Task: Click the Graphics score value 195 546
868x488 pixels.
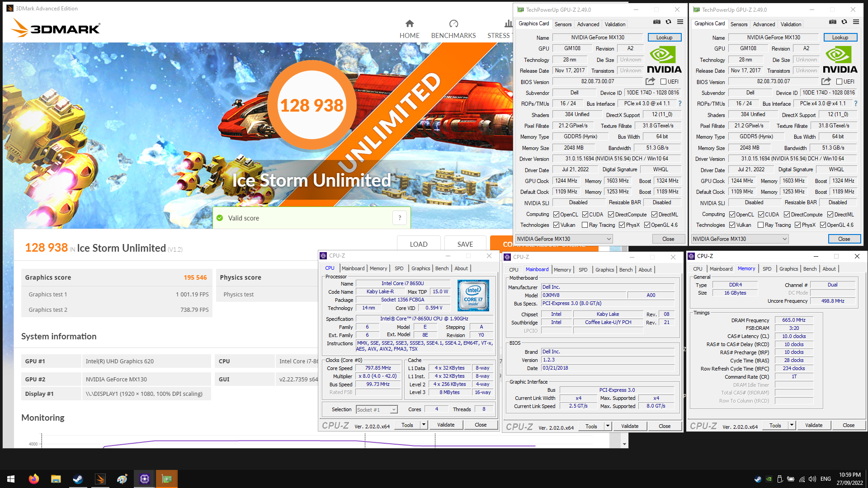Action: coord(195,277)
